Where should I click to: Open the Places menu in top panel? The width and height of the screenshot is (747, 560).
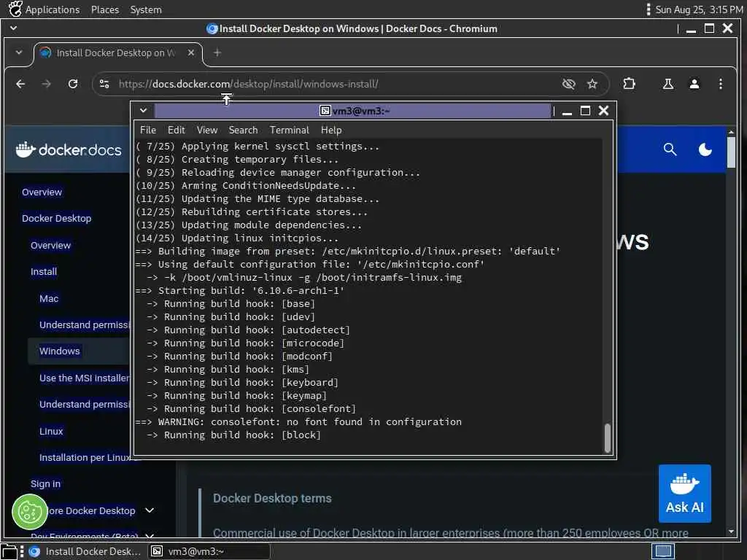[x=105, y=9]
